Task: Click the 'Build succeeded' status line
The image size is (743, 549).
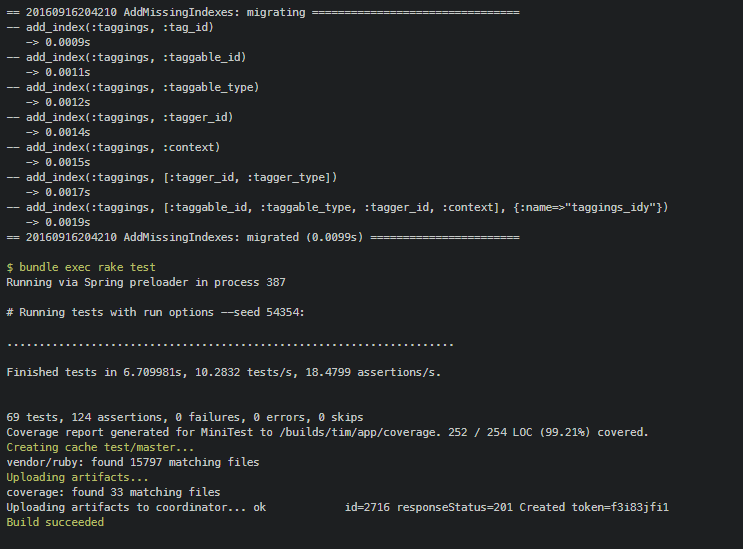Action: (55, 522)
